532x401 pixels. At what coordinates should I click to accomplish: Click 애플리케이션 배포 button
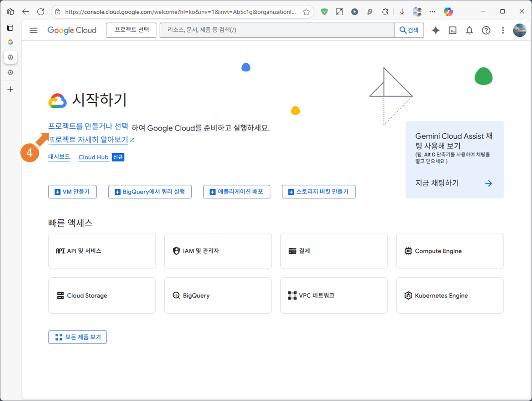(237, 192)
